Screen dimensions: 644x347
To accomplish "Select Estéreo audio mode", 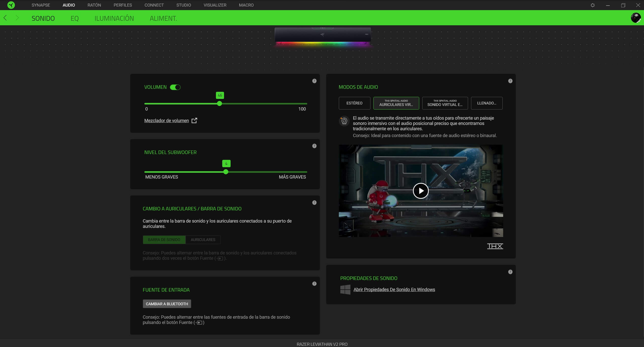I will (354, 103).
